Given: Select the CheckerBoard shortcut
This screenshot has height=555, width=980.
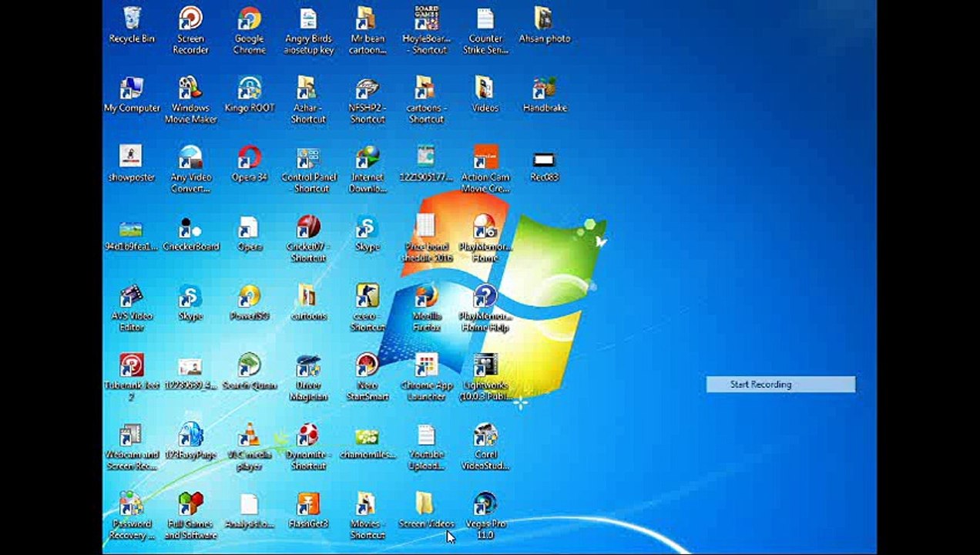Looking at the screenshot, I should coord(190,234).
